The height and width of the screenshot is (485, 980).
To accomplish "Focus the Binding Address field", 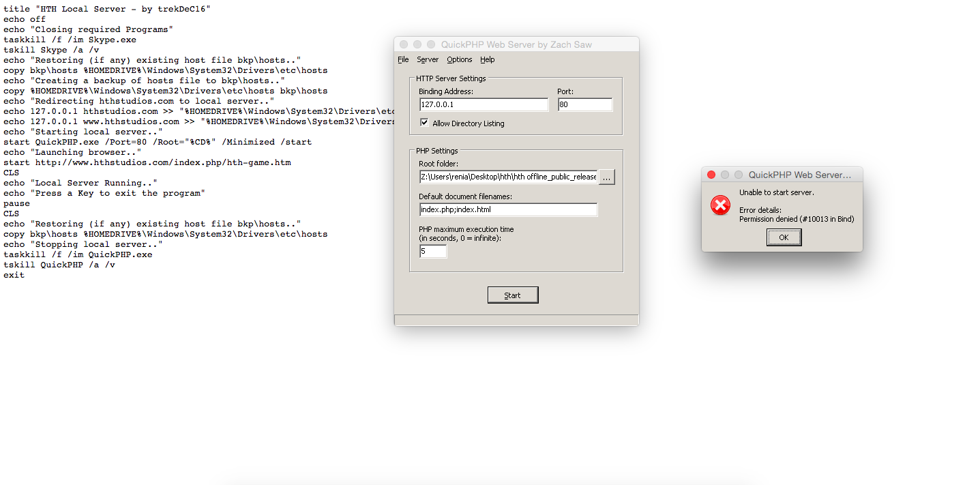I will click(x=484, y=104).
